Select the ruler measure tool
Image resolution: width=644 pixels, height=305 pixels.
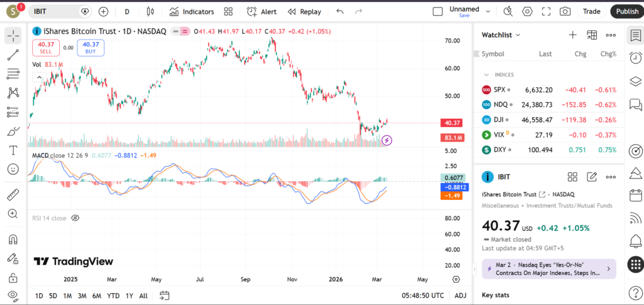(x=13, y=194)
